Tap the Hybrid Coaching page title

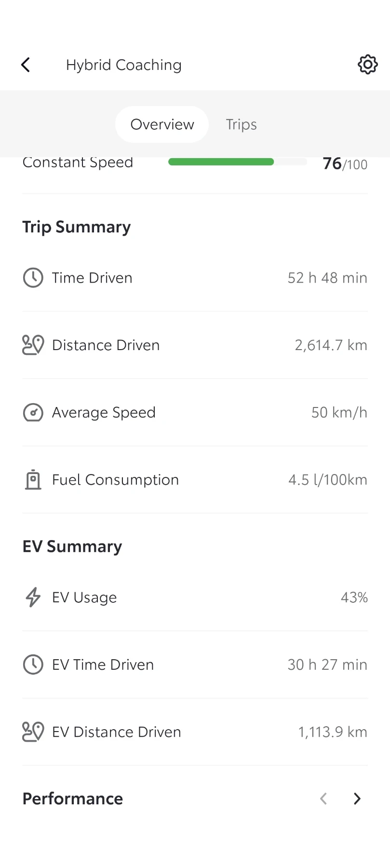click(x=124, y=65)
